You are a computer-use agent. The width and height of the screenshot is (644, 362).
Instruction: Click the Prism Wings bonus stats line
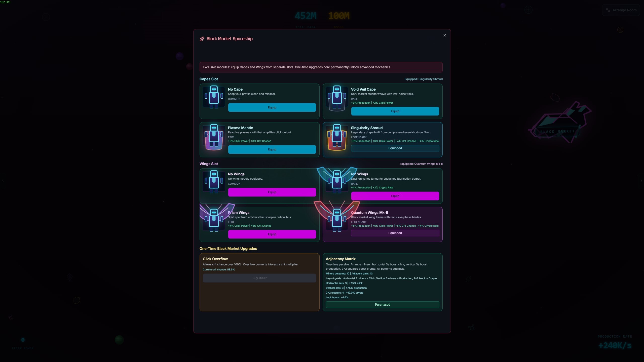pyautogui.click(x=249, y=226)
